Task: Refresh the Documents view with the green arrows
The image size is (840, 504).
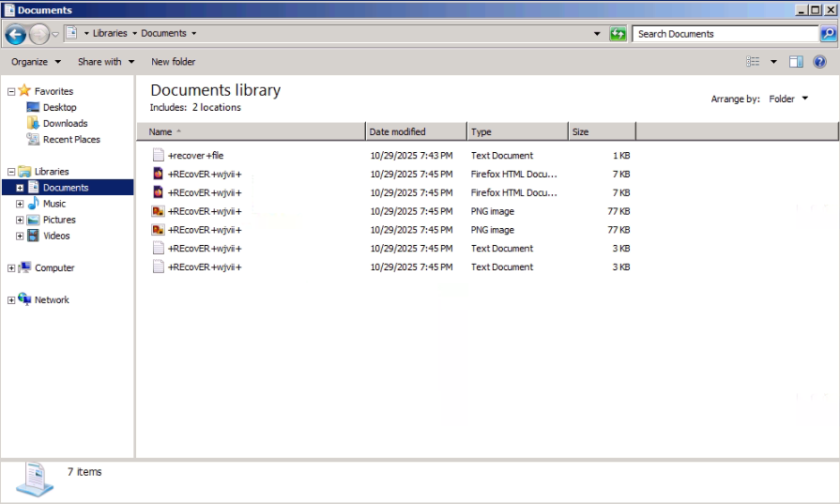Action: (x=618, y=34)
